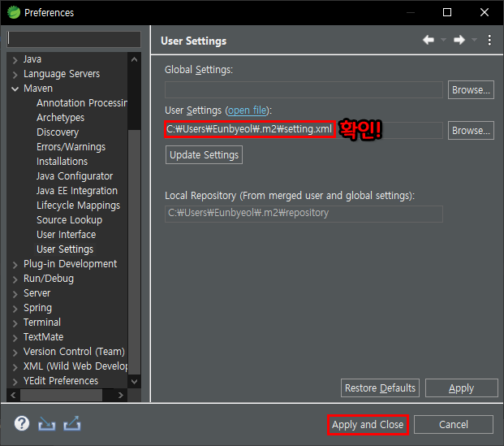
Task: Select Lifecycle Mappings item
Action: 78,206
